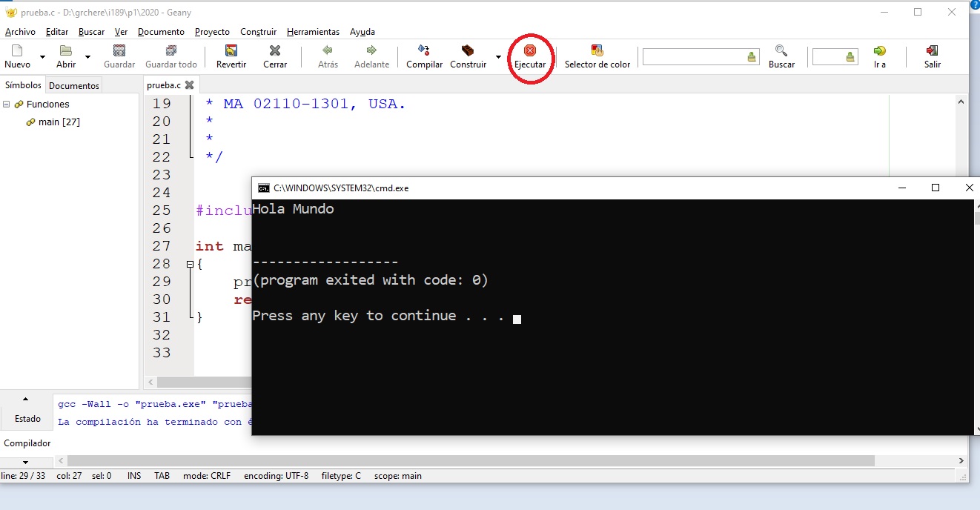Switch to the Documentos sidebar tab
This screenshot has width=980, height=510.
tap(74, 86)
